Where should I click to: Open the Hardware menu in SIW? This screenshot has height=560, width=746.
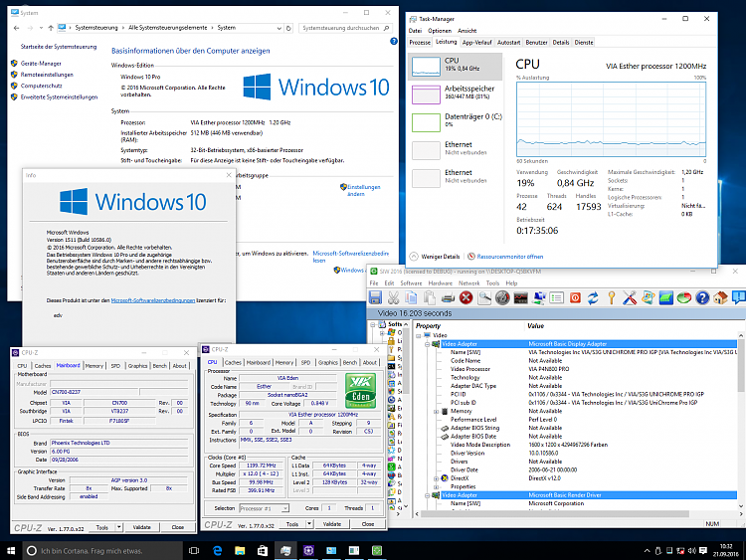click(440, 283)
